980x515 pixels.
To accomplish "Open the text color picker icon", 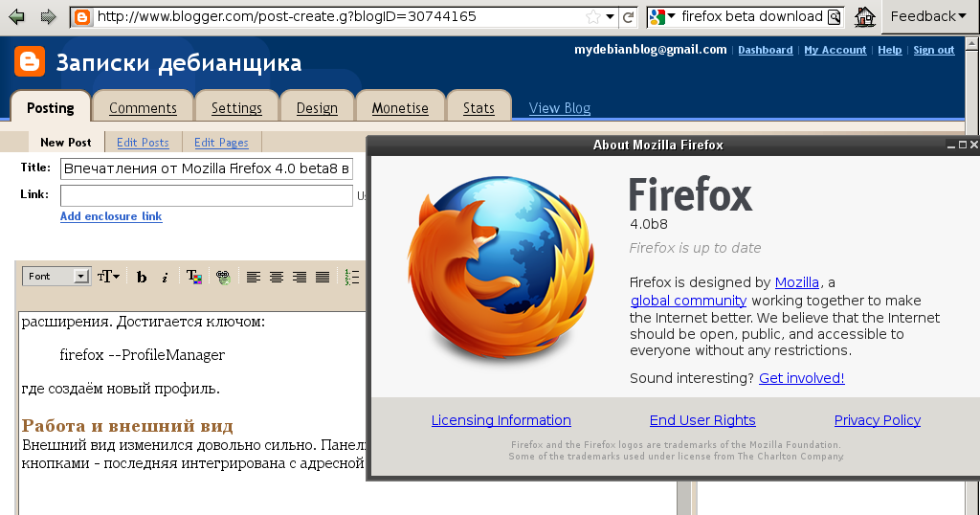I will [x=193, y=277].
